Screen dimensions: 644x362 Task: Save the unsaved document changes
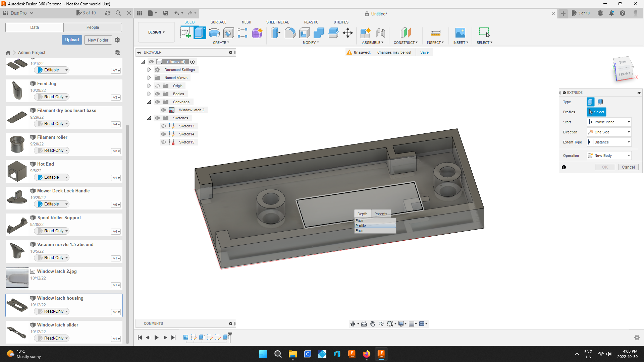pyautogui.click(x=424, y=52)
